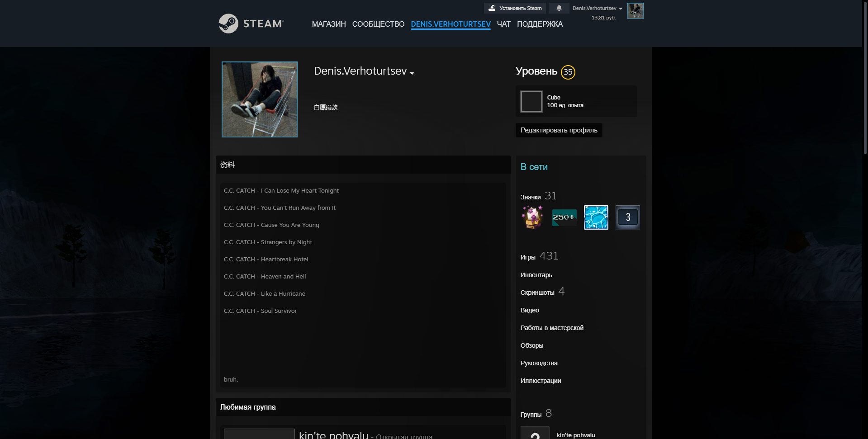Click text 'C.C. CATCH - Soul Survivor'

pyautogui.click(x=260, y=311)
